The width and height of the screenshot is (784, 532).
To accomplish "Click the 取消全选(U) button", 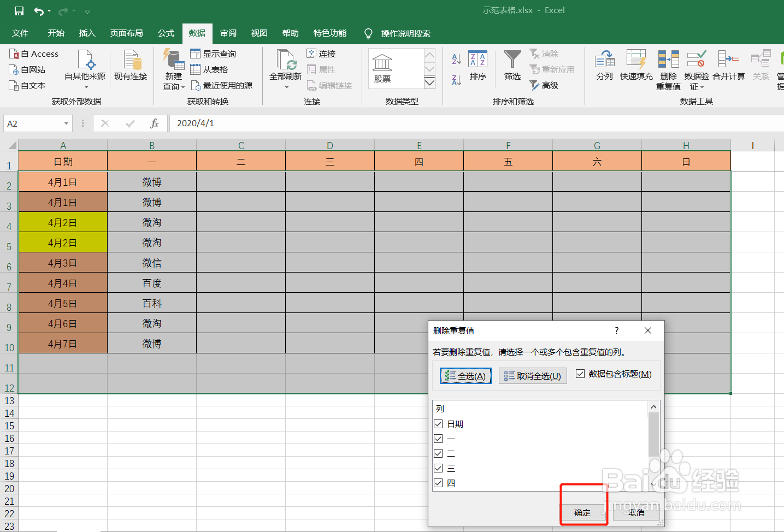I will coord(532,375).
